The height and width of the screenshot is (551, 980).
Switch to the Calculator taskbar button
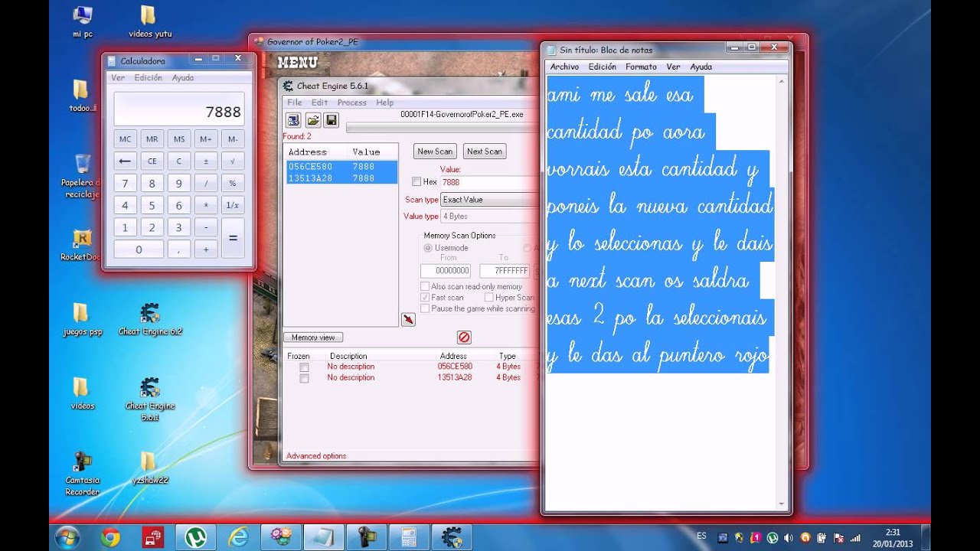click(x=410, y=537)
